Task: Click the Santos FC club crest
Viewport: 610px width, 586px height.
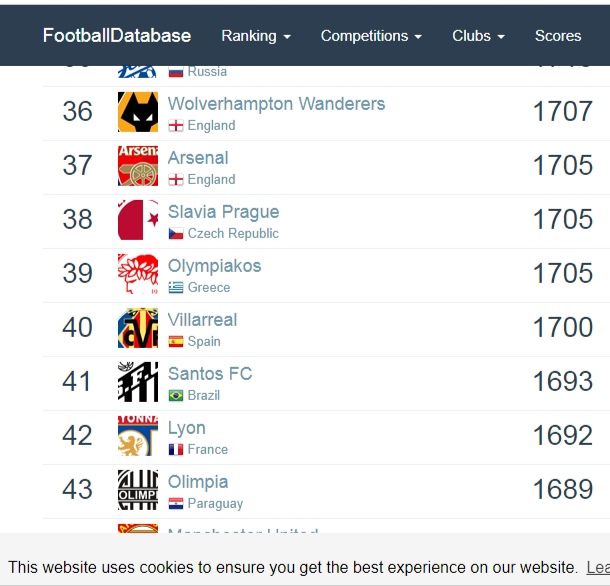Action: pos(138,382)
